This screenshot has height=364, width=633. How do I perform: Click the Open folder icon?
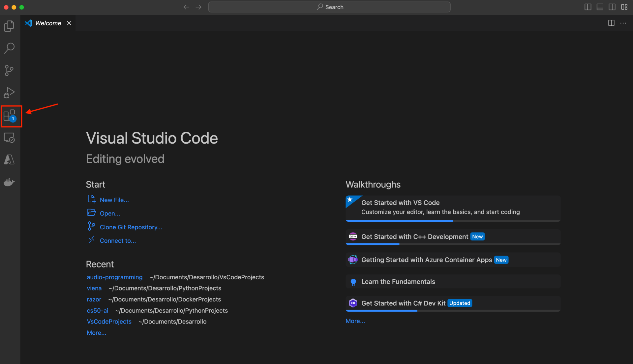91,213
